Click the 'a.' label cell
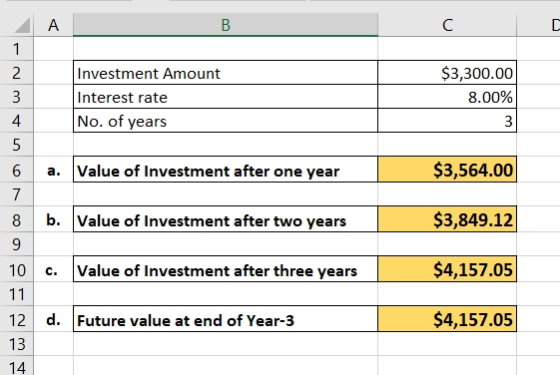 tap(54, 170)
